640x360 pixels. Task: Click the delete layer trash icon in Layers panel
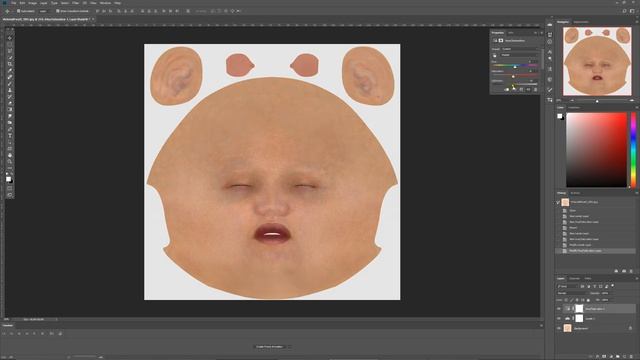pyautogui.click(x=631, y=356)
